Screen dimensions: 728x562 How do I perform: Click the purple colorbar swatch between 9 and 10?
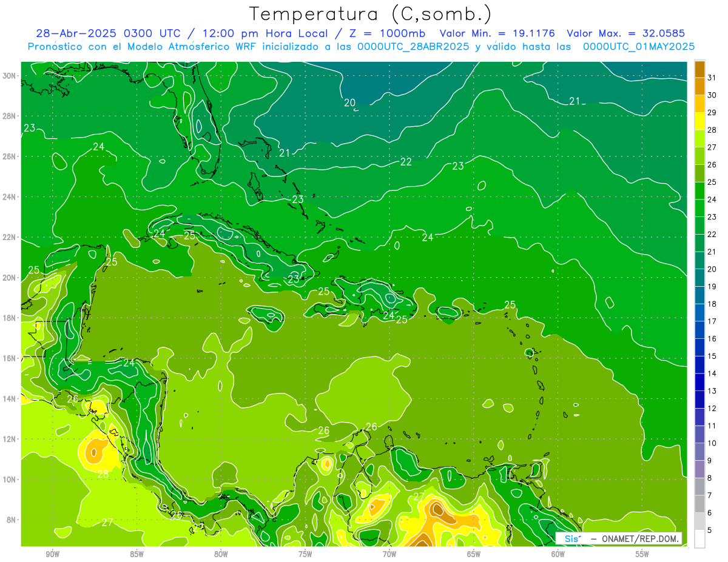tap(699, 452)
